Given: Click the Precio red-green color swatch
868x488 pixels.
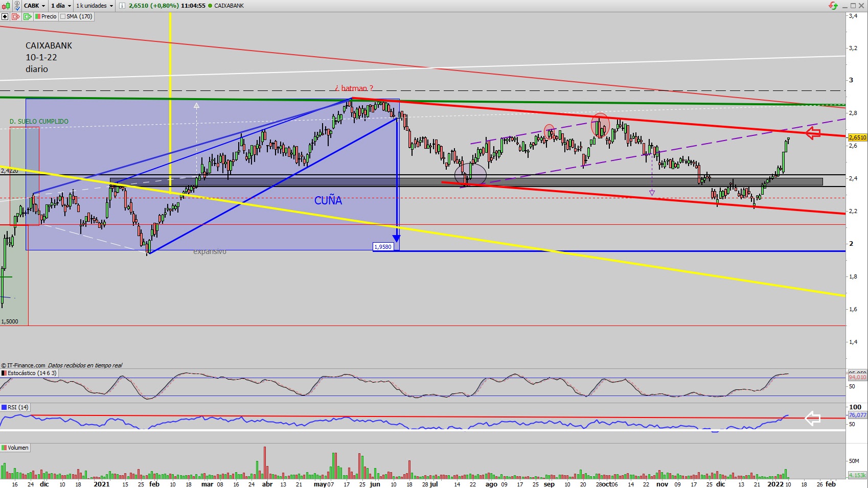Looking at the screenshot, I should (37, 16).
